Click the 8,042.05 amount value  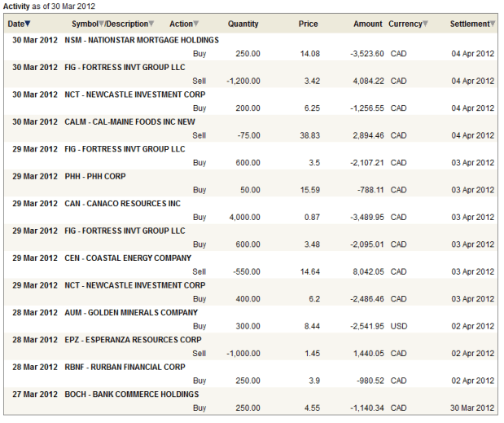pyautogui.click(x=365, y=271)
